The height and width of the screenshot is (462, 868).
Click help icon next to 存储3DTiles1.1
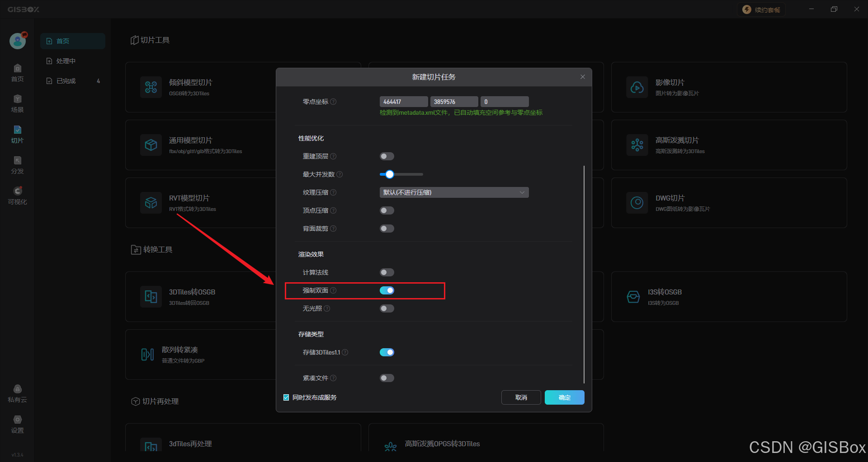tap(345, 352)
